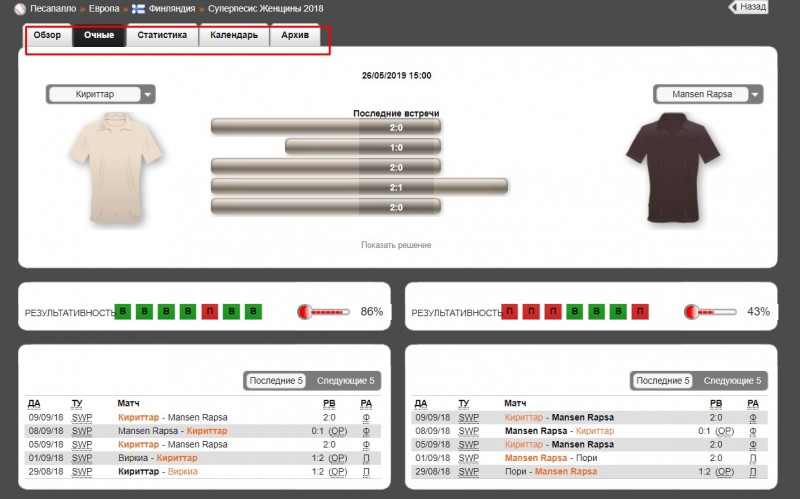The height and width of the screenshot is (499, 800).
Task: Click 0:1 (ОР) score in right 08/09/18 row
Action: pyautogui.click(x=716, y=431)
